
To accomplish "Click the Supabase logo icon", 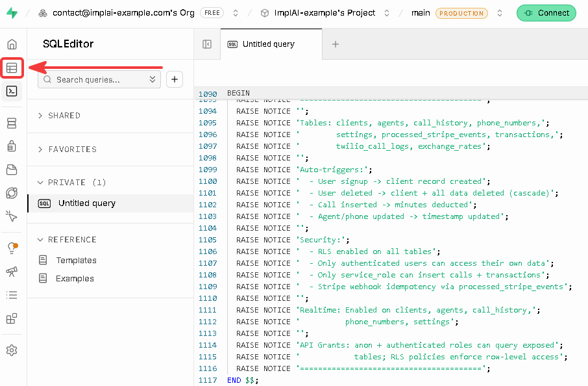I will pyautogui.click(x=12, y=13).
